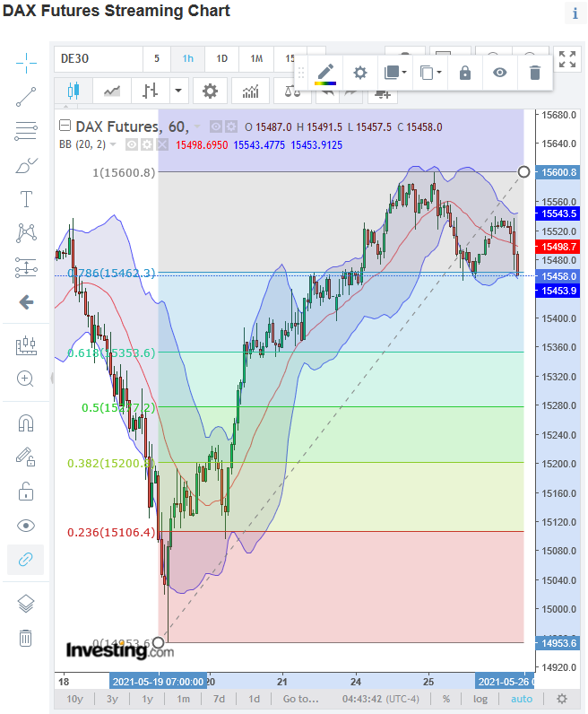Toggle DAX Futures series visibility eye
Viewport: 588px width, 714px height.
(216, 126)
